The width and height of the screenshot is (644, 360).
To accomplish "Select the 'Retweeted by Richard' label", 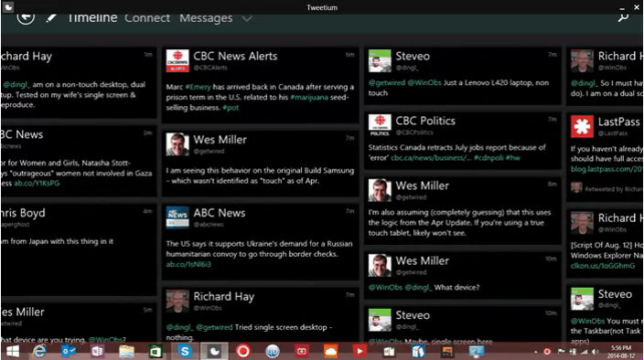I will point(614,189).
